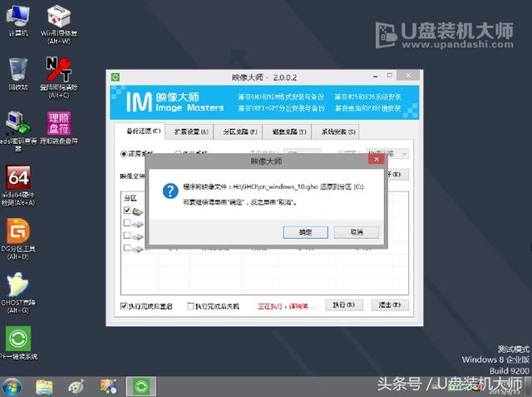Open the pink drive letter sorting tool icon

[x=59, y=127]
